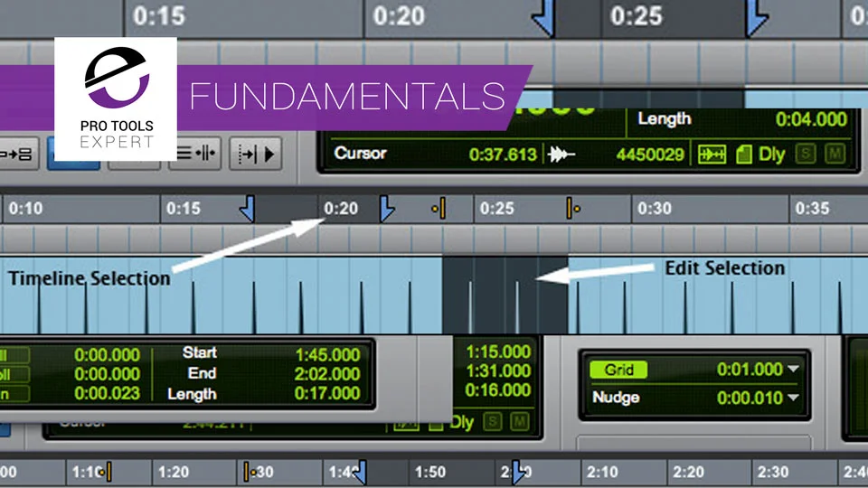
Task: Click the 1:15.000 start time value
Action: pos(498,352)
